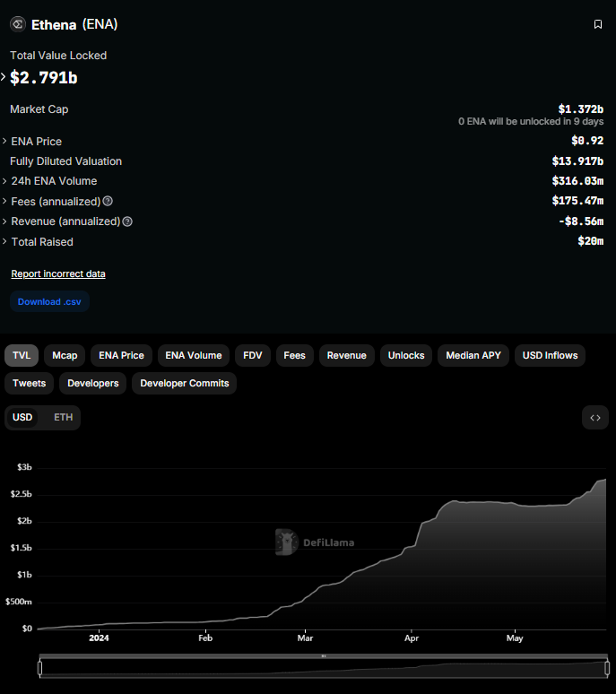Click the left handle of chart range slider
Viewport: 616px width, 694px height.
39,668
